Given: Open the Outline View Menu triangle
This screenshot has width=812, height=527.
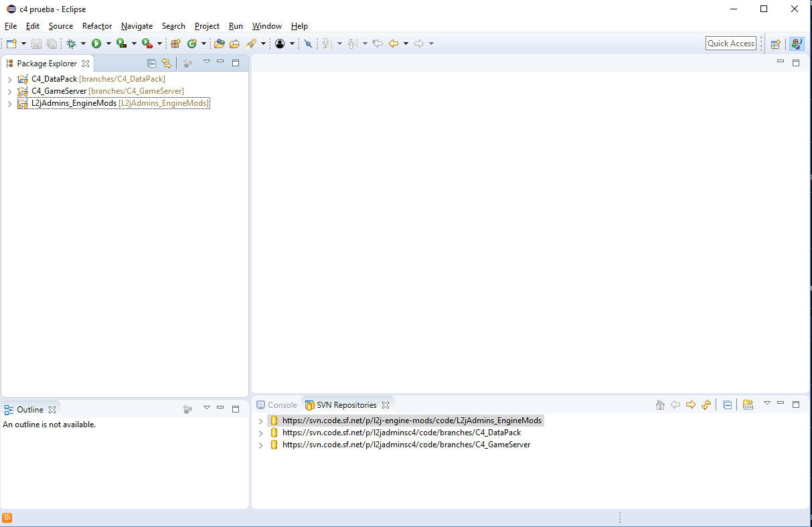Looking at the screenshot, I should (x=207, y=408).
